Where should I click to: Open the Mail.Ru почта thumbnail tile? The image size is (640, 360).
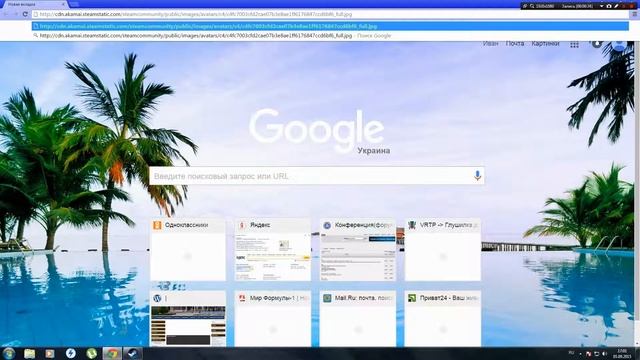pyautogui.click(x=358, y=319)
